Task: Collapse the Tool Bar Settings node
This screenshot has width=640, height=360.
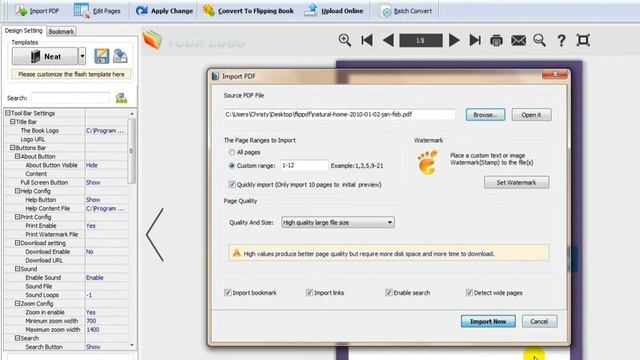Action: coord(7,113)
